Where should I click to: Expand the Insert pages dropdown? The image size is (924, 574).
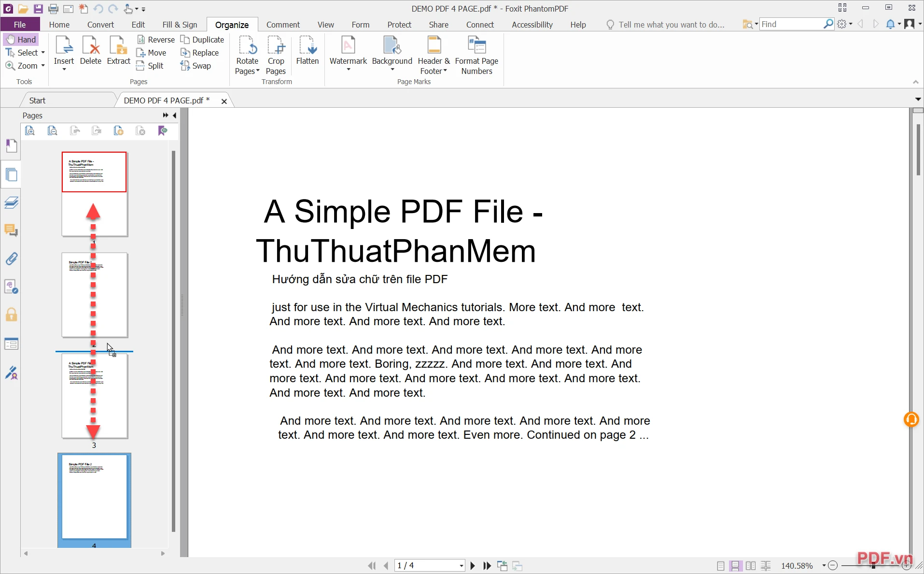[64, 70]
